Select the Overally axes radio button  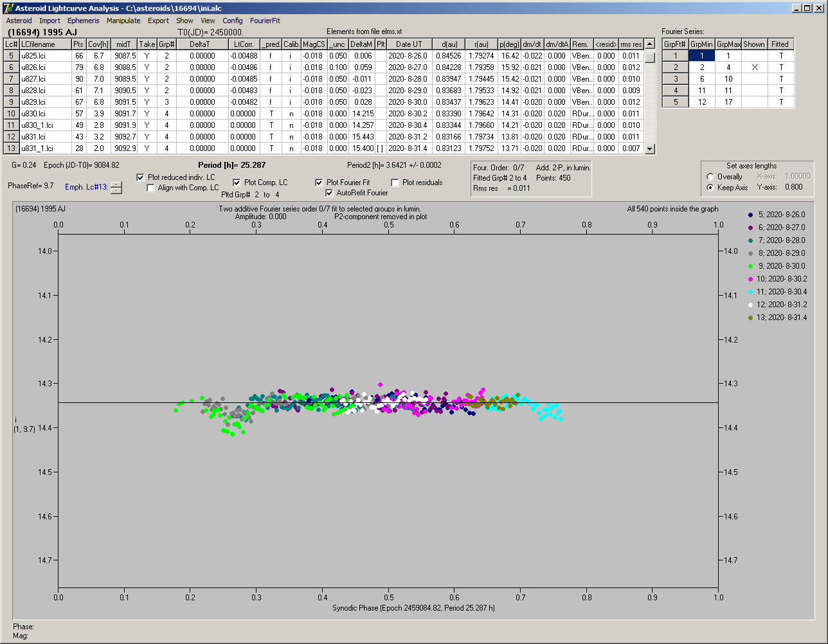click(x=710, y=177)
